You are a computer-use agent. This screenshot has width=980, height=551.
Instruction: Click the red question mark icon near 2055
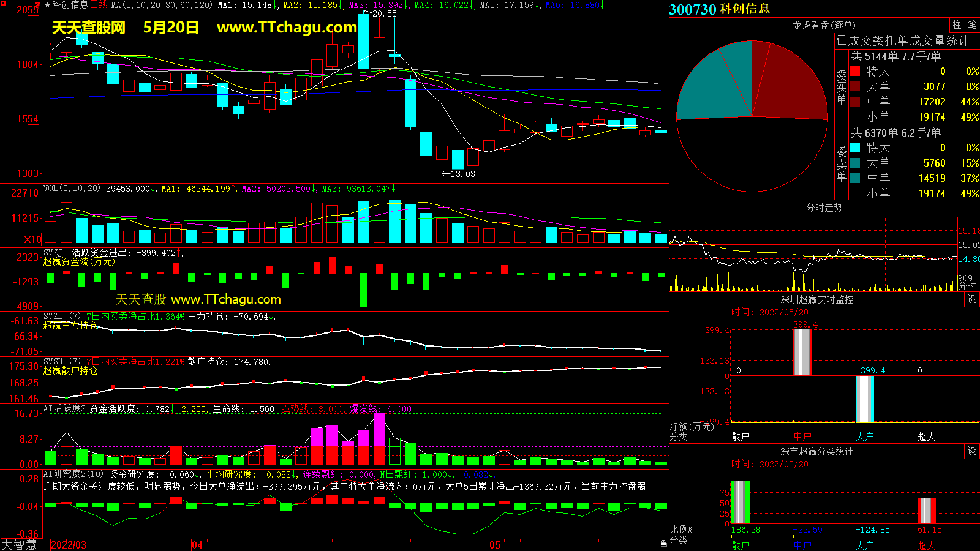(38, 6)
